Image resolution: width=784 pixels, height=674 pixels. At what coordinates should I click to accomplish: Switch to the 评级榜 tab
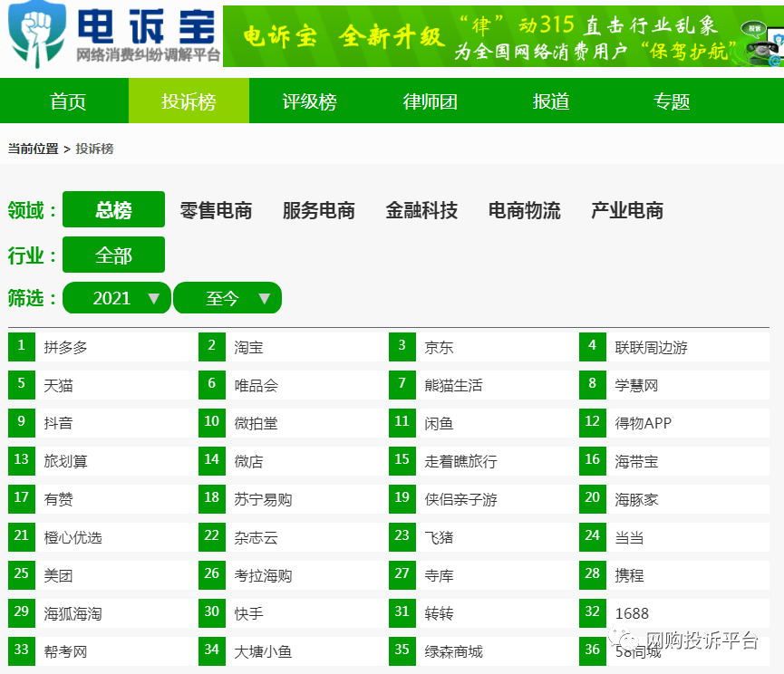[x=309, y=101]
